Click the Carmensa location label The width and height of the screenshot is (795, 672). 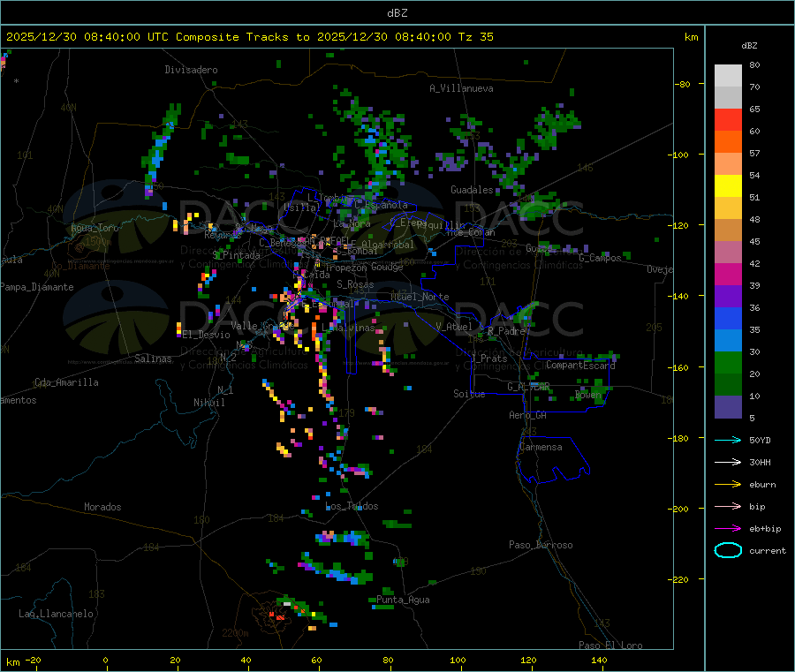point(541,447)
